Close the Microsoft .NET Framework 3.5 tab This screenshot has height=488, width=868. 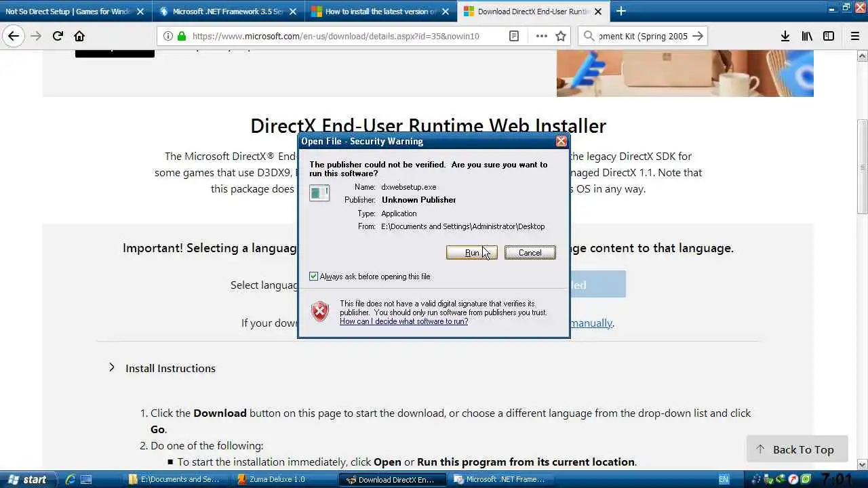tap(293, 12)
